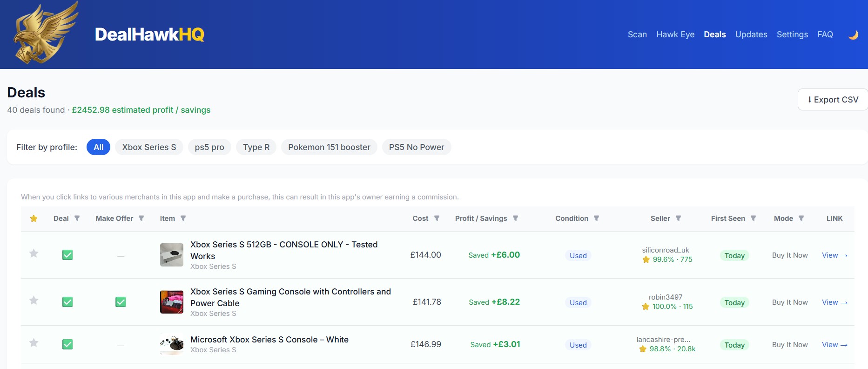Viewport: 868px width, 369px height.
Task: Toggle Make Offer checkbox for robin3497 listing
Action: point(121,302)
